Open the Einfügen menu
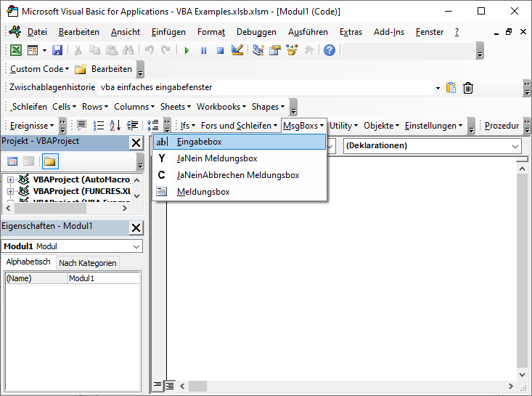Screen dimensions: 532x396 tap(168, 32)
